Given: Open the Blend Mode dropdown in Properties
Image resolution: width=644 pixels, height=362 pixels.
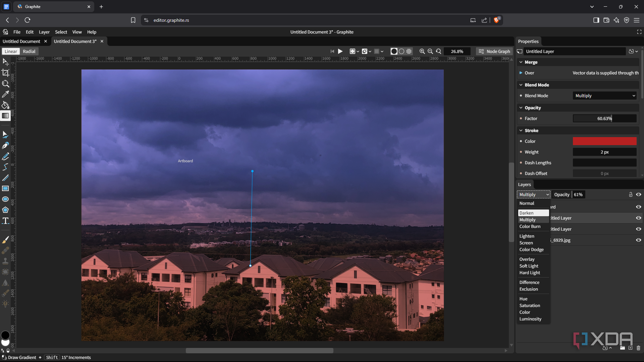Looking at the screenshot, I should (x=604, y=96).
